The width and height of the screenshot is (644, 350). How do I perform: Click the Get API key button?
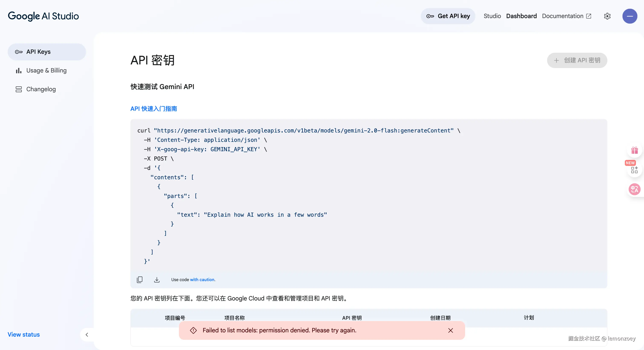[448, 16]
